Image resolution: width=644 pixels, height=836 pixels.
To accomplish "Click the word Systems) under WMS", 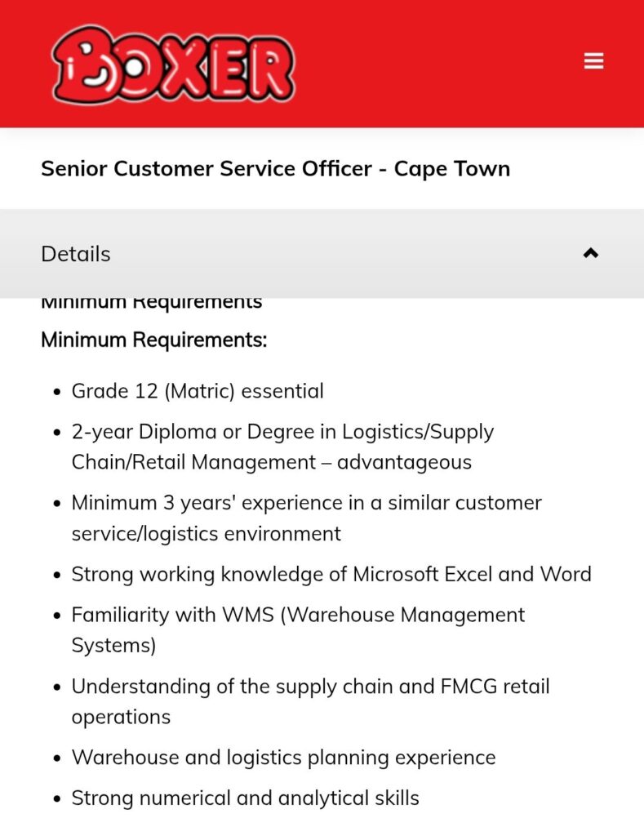I will 113,646.
